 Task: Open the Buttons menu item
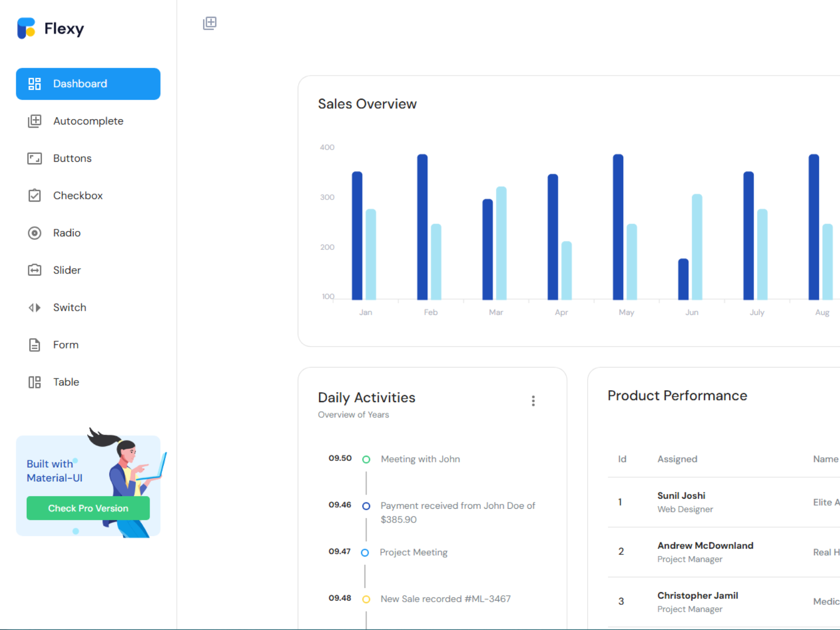pos(88,159)
